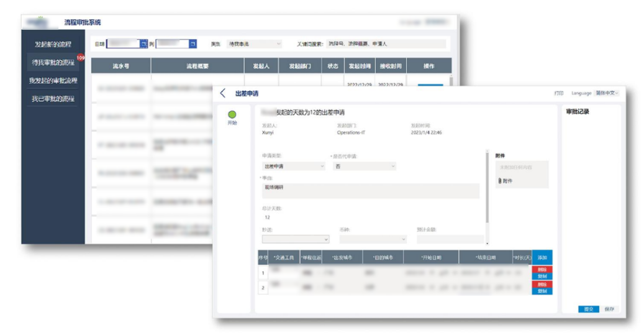Select 发起新的流程 in the sidebar
This screenshot has width=644, height=335.
[53, 45]
